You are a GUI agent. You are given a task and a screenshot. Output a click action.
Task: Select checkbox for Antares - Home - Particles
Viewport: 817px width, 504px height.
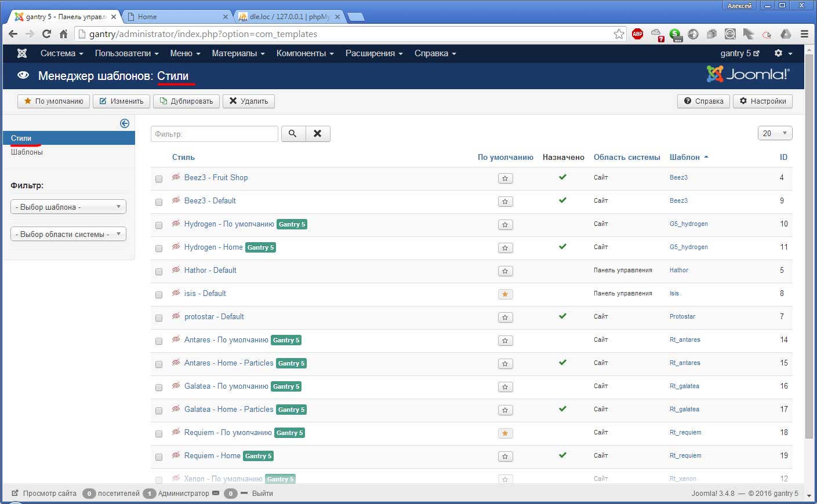coord(159,364)
